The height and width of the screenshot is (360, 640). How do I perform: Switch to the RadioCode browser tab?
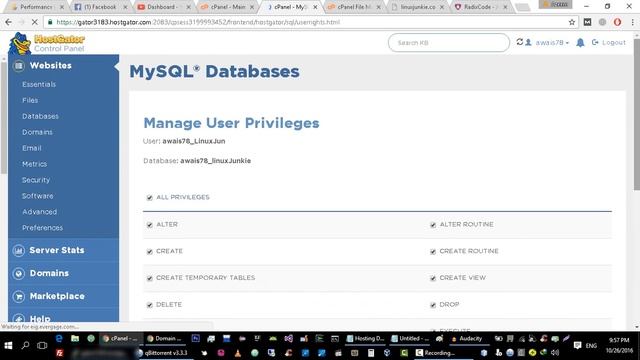pos(481,7)
